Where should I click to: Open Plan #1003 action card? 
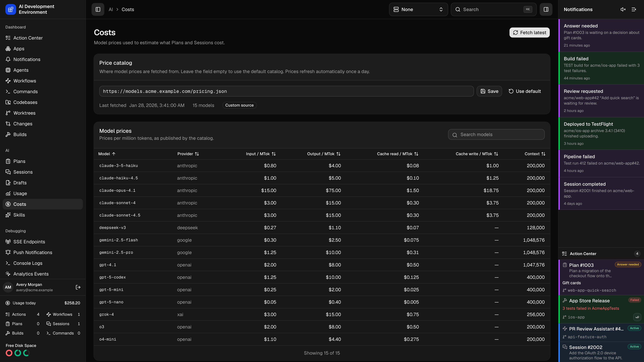tap(601, 277)
